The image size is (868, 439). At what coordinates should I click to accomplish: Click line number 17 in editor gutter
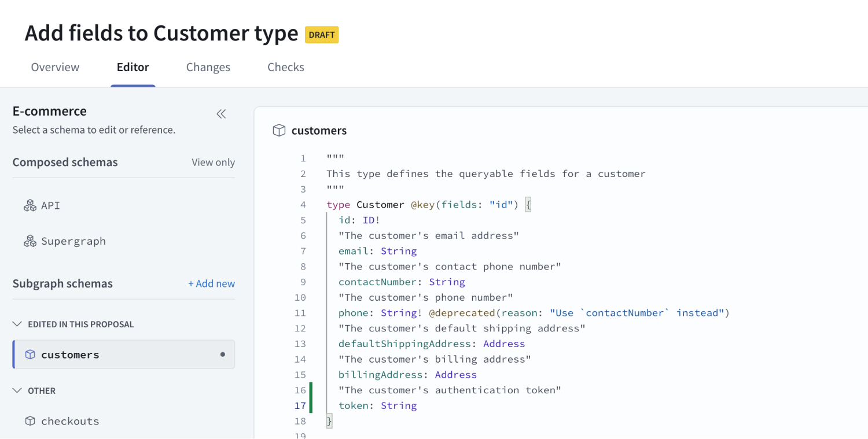pos(300,405)
